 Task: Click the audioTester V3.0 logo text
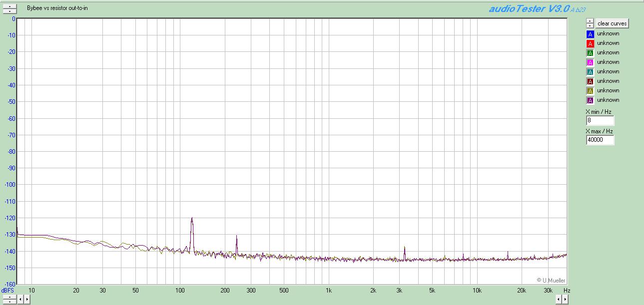click(530, 8)
